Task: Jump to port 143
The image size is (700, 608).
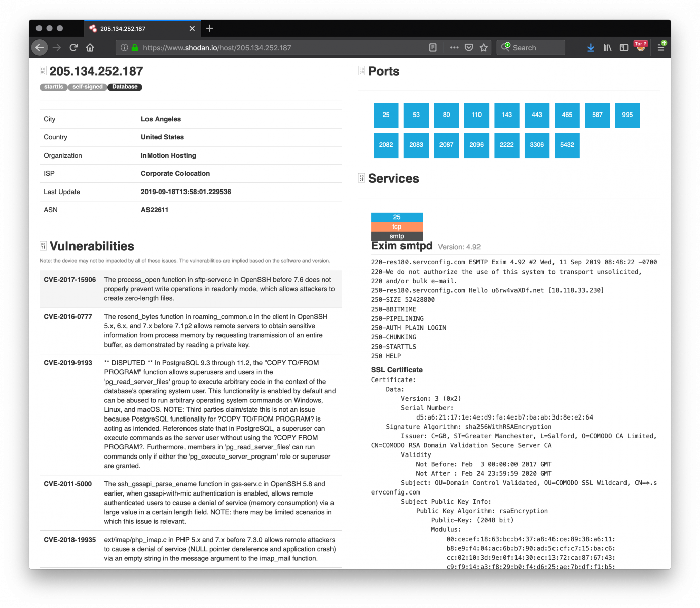Action: point(507,115)
